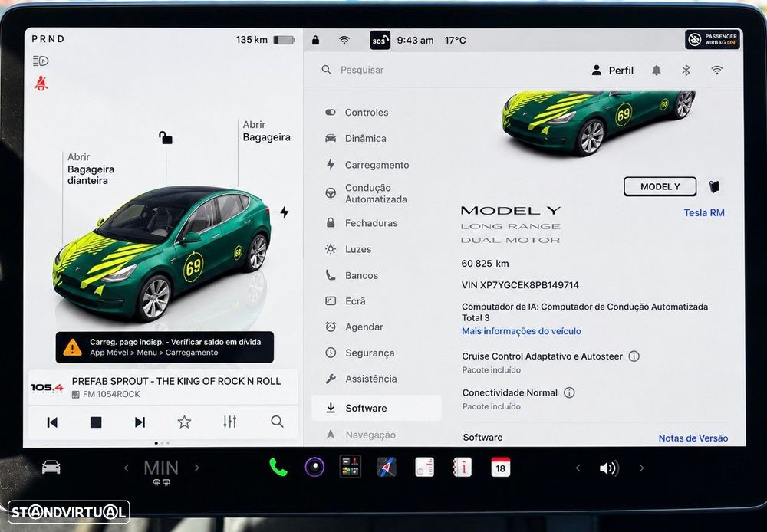Show info for Cruise Control Adaptativo e Autosteer

coord(634,356)
